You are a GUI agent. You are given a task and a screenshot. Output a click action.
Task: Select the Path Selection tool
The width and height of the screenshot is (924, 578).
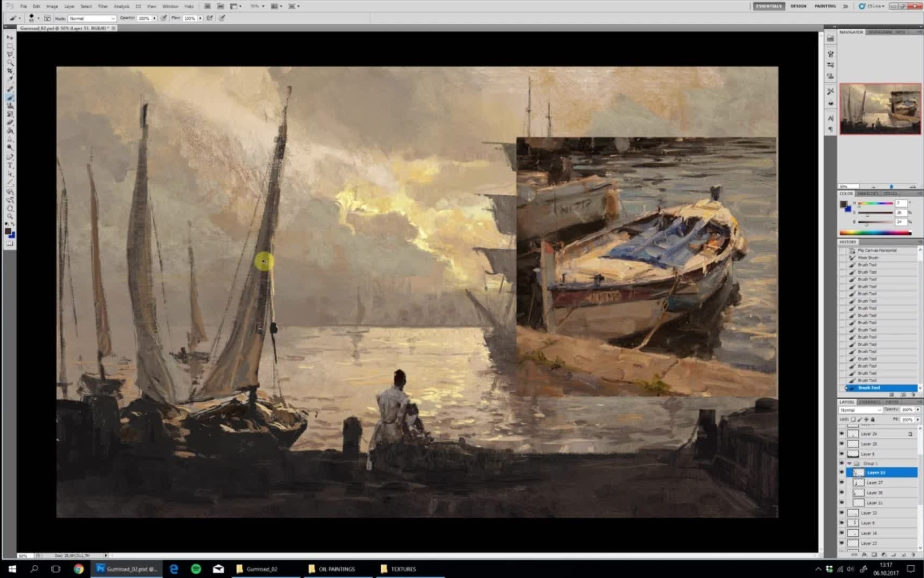coord(10,174)
